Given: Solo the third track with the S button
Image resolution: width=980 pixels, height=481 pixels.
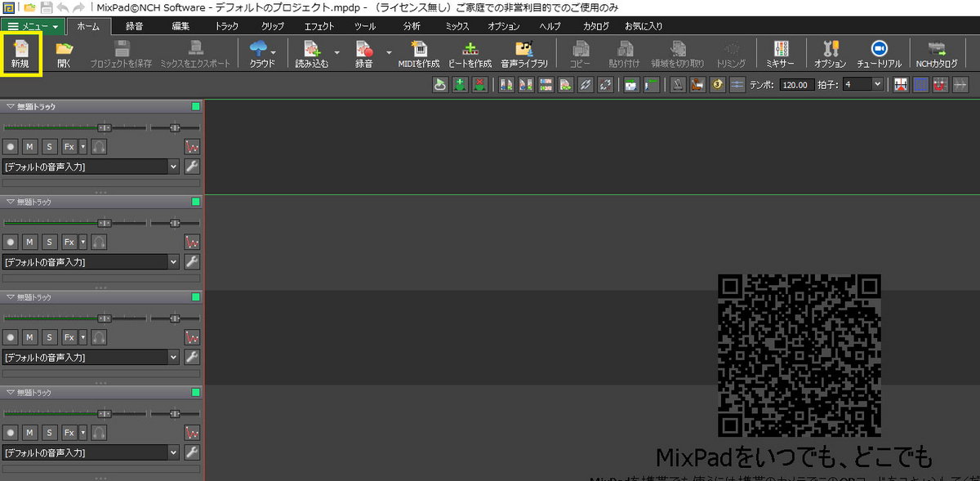Looking at the screenshot, I should click(x=49, y=337).
